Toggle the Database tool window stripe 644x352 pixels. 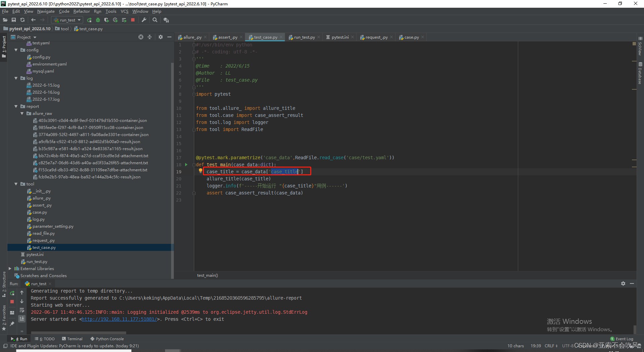point(640,73)
